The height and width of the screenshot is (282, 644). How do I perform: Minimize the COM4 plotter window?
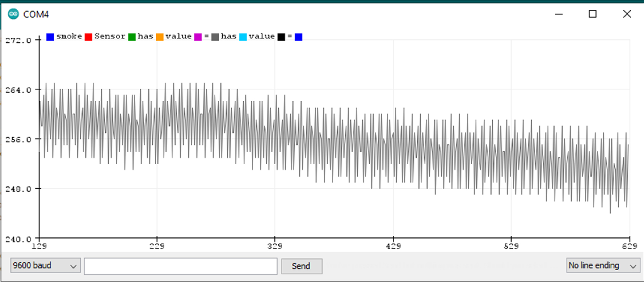[559, 14]
